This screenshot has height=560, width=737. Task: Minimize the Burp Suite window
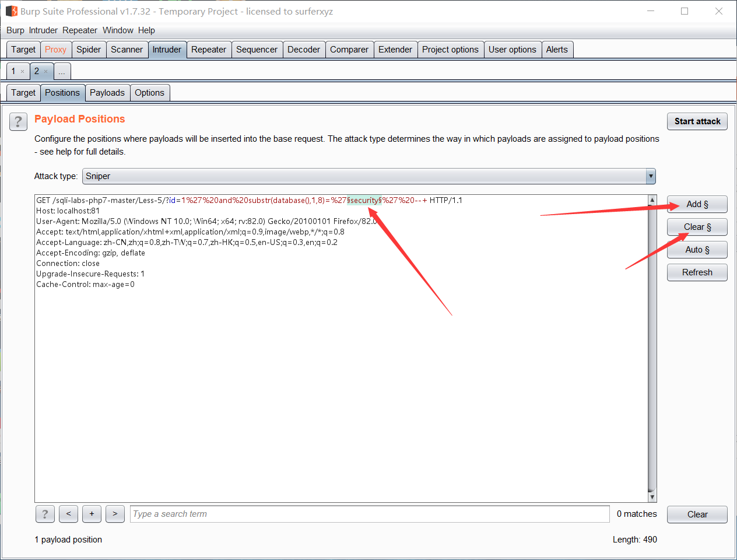tap(651, 11)
